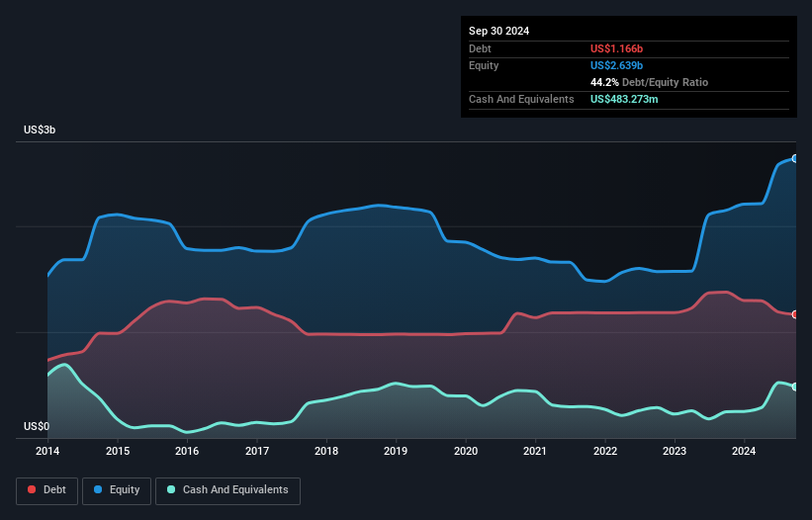Click the US$3b y-axis label
The width and height of the screenshot is (812, 520).
(40, 130)
